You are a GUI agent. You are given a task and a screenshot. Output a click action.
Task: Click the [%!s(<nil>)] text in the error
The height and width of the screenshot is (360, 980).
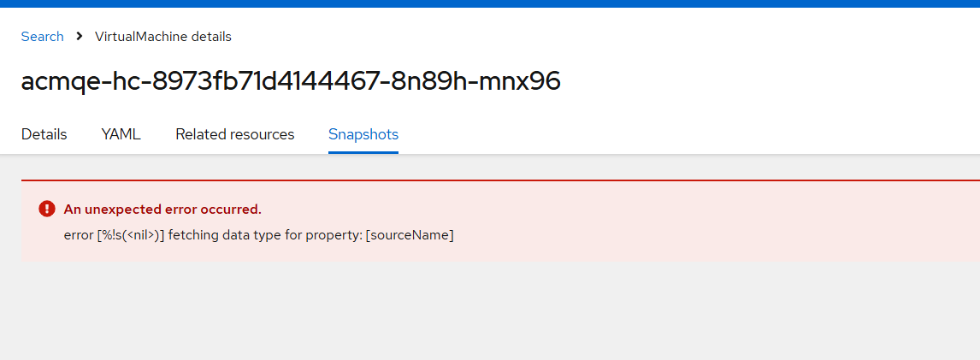coord(131,234)
